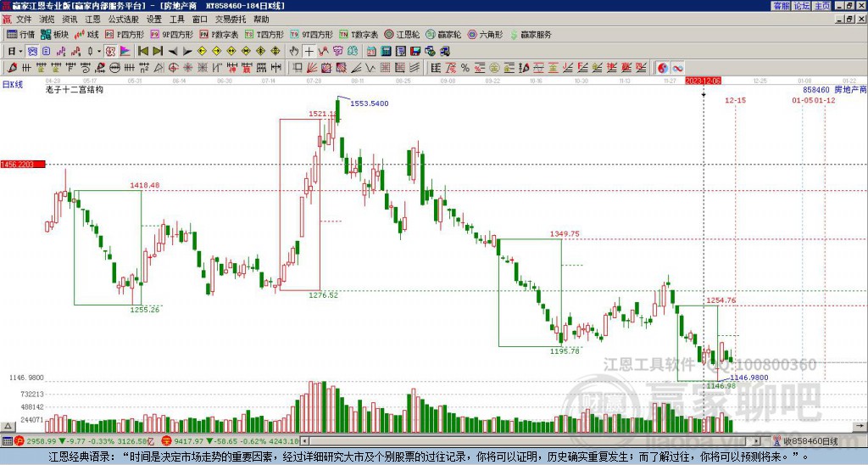Screen dimensions: 868x465
Task: Open the P数字表 tool
Action: (219, 34)
